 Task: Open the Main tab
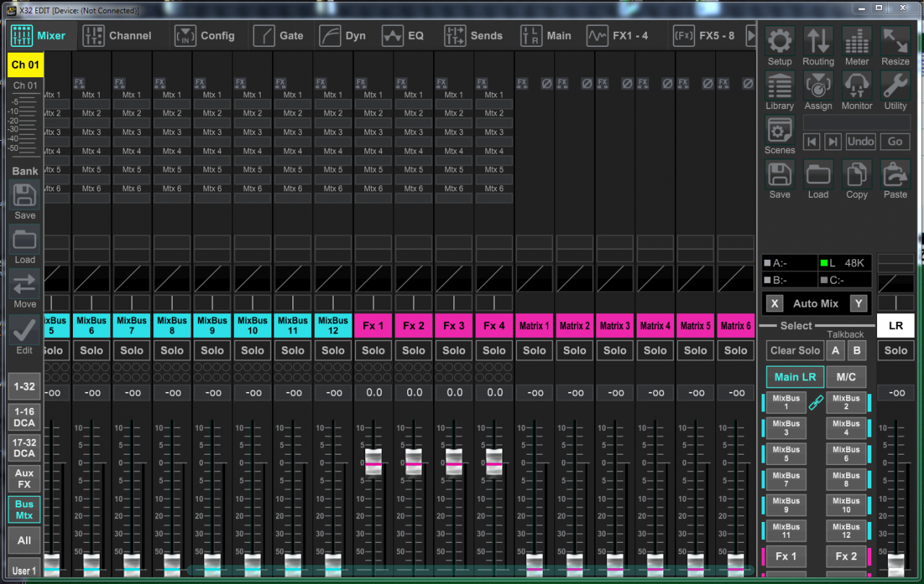546,36
